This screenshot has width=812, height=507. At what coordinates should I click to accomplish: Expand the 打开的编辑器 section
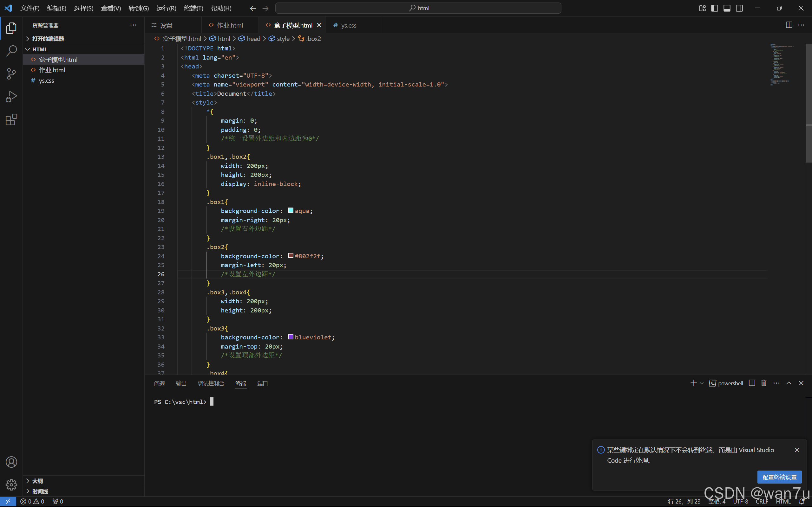(48, 39)
